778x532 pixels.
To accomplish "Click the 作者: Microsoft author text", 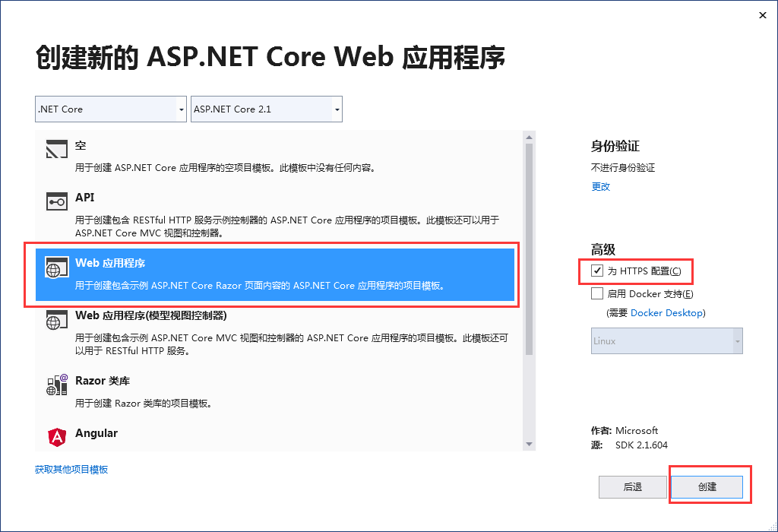I will (625, 430).
